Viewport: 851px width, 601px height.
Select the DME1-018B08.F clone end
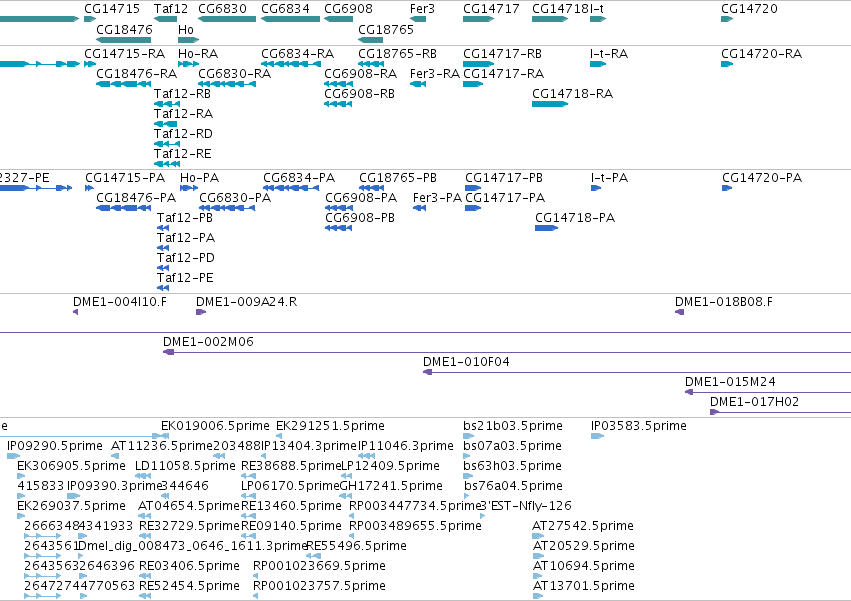[x=679, y=312]
